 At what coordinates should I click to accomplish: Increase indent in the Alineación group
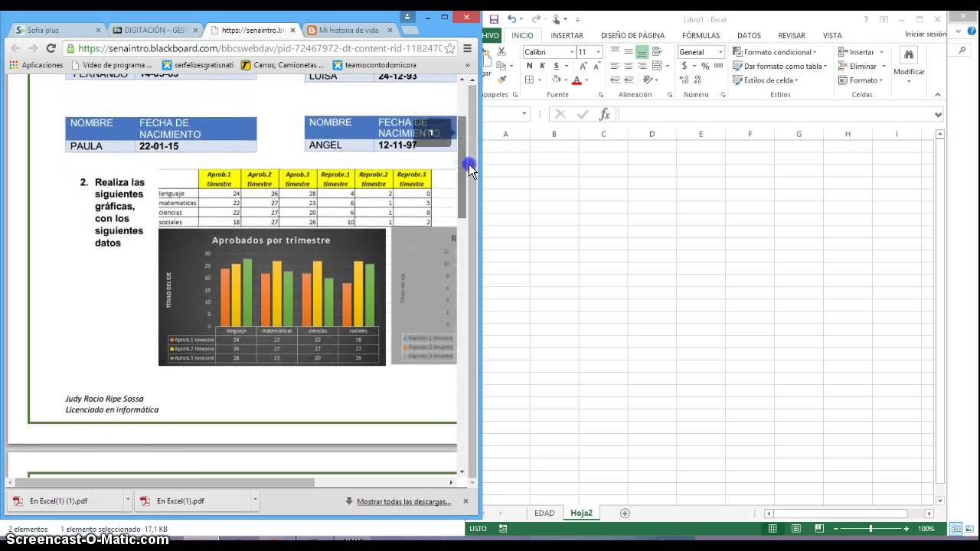[x=628, y=80]
